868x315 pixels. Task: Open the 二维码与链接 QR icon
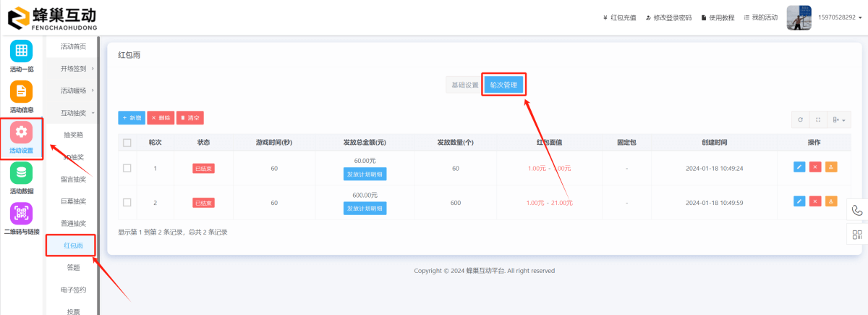pyautogui.click(x=21, y=214)
